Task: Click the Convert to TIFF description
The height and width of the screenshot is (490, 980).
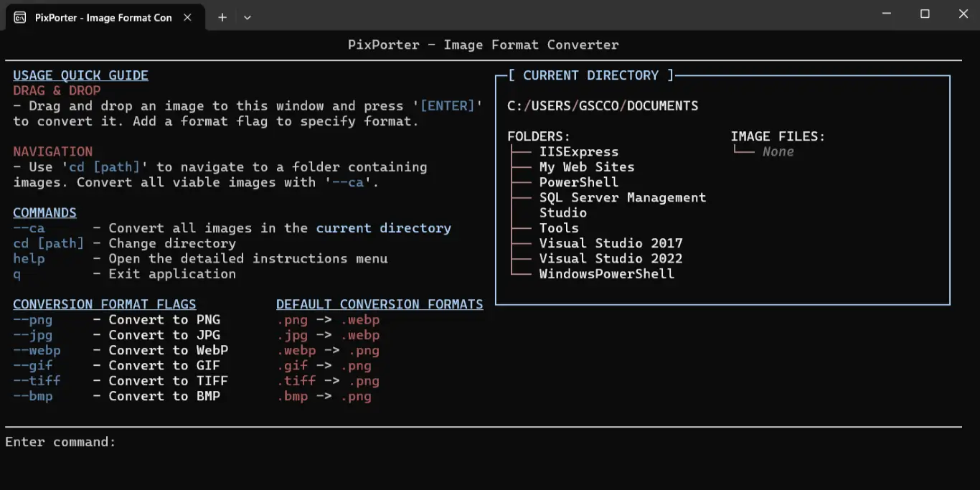Action: pyautogui.click(x=169, y=381)
